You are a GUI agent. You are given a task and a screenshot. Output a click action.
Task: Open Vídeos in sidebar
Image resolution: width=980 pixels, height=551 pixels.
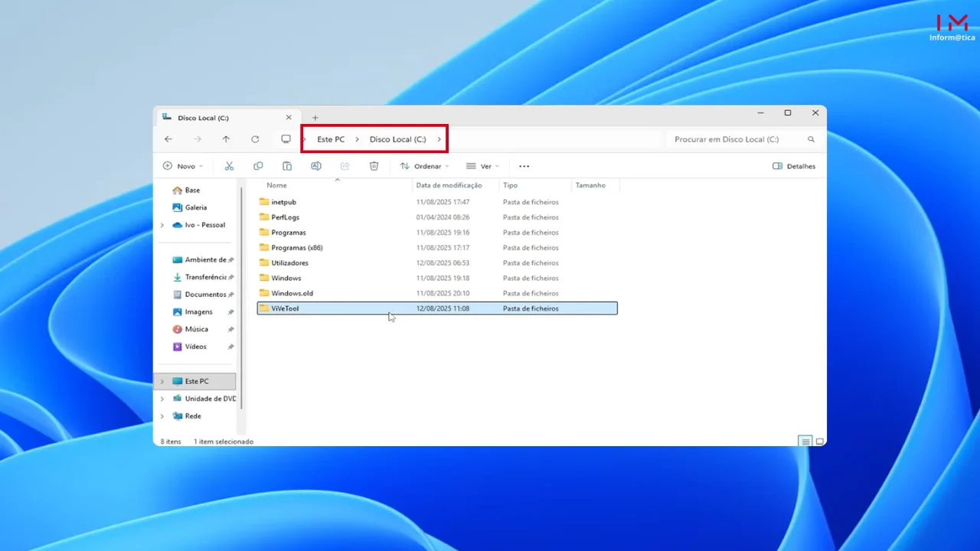coord(195,347)
